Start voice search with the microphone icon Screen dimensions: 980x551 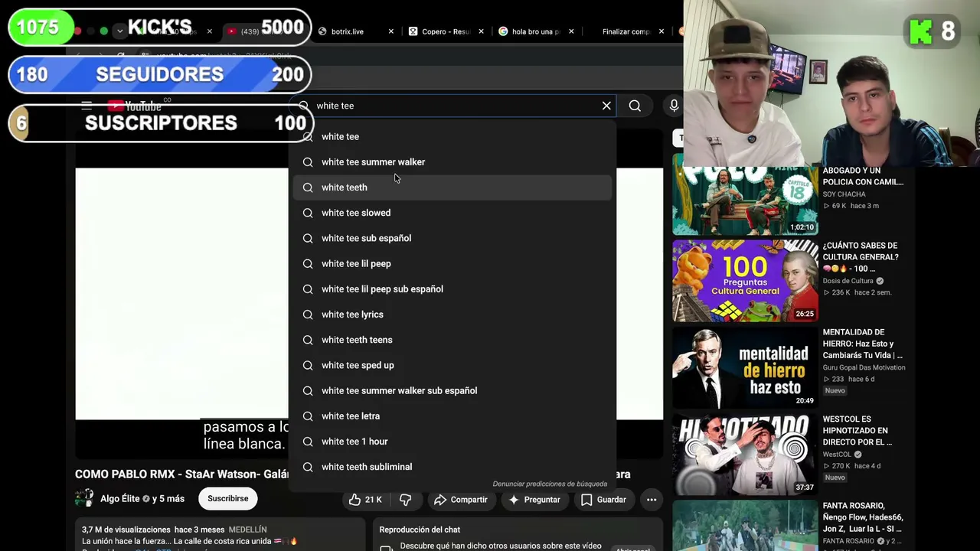point(674,106)
